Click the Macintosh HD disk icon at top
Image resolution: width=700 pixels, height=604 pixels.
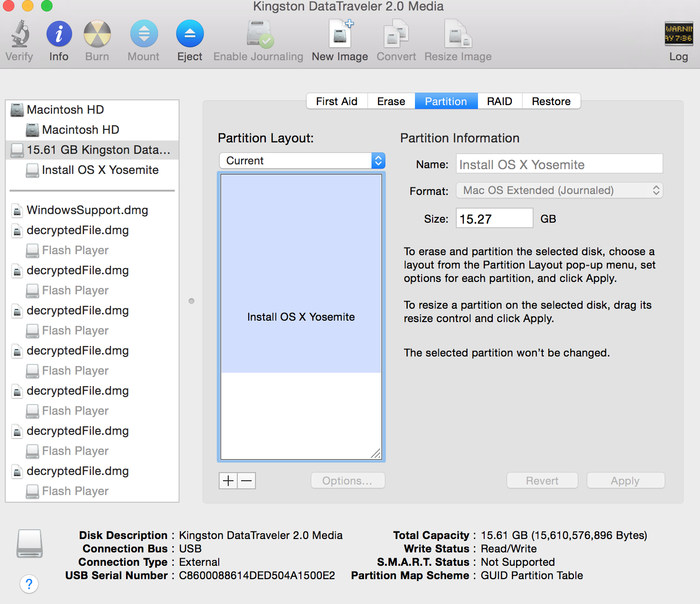pos(17,110)
